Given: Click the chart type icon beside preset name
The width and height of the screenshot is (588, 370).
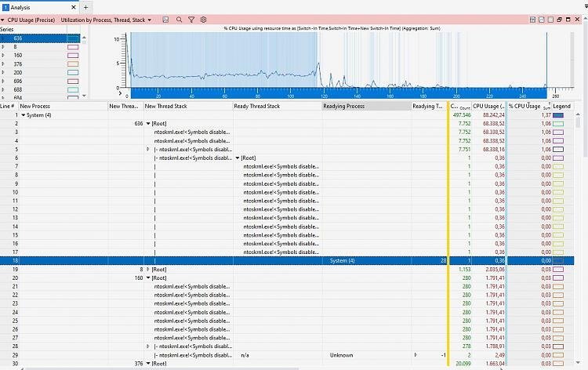Looking at the screenshot, I should point(165,19).
